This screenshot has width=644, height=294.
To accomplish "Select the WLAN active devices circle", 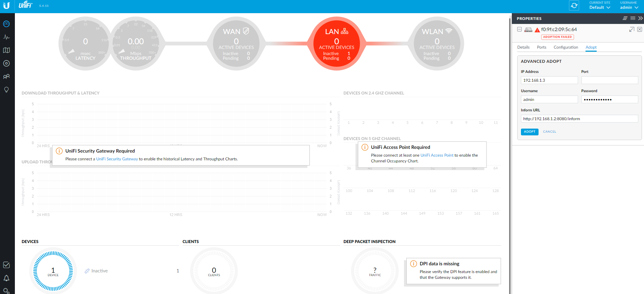I will tap(437, 44).
